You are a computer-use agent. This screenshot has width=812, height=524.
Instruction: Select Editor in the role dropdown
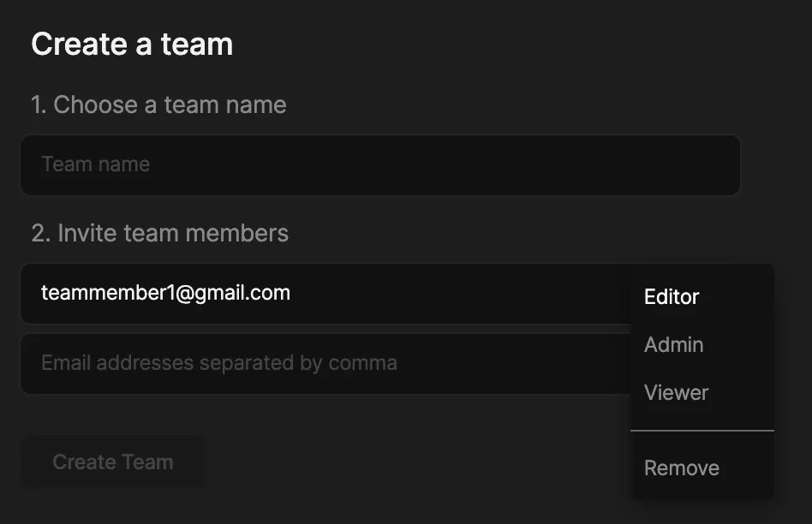672,297
